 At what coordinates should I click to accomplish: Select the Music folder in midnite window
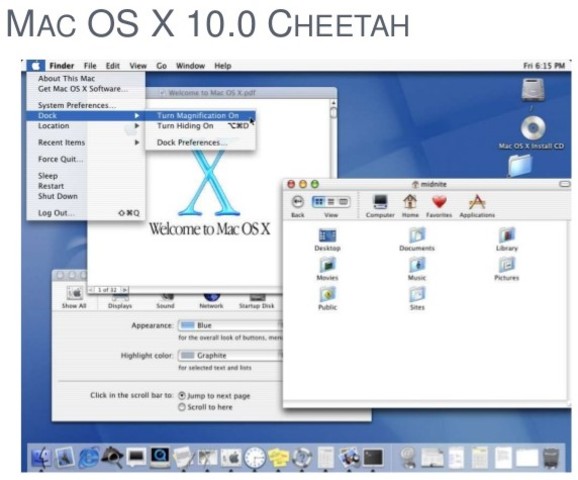[x=417, y=269]
